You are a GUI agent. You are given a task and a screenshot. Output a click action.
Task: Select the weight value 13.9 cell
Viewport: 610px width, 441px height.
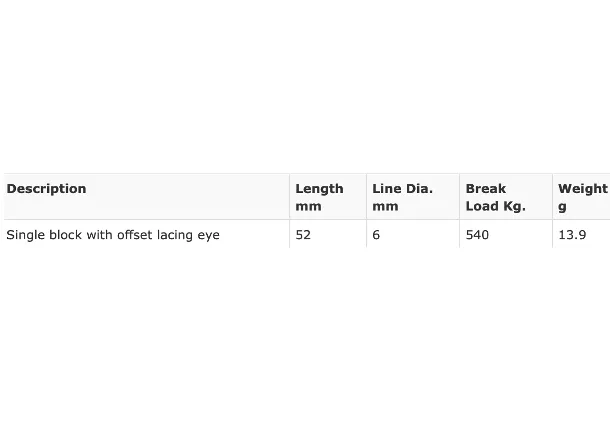581,234
